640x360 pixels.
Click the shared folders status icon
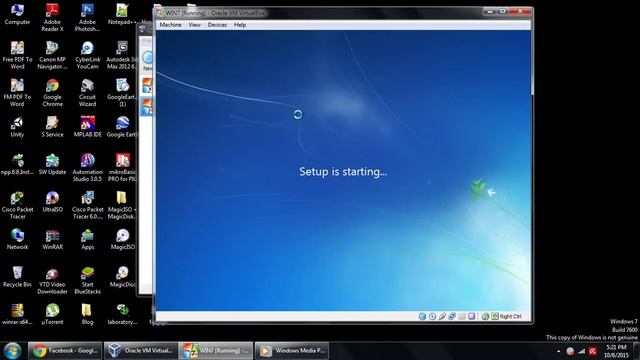click(x=462, y=316)
